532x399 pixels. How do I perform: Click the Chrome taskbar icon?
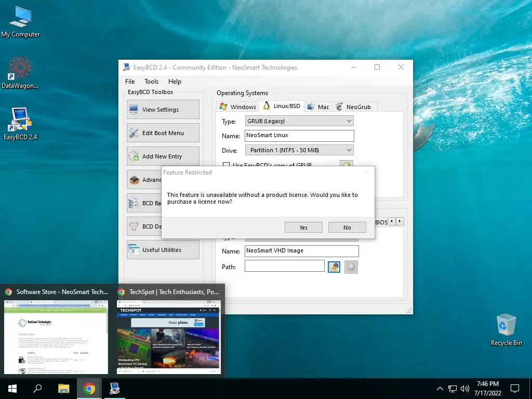coord(89,389)
